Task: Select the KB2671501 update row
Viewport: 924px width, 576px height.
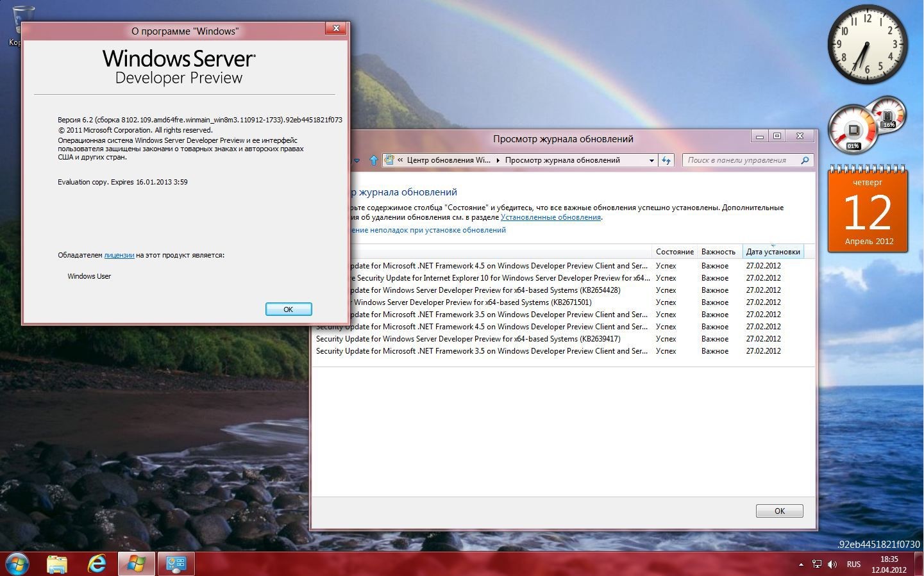Action: pos(563,302)
